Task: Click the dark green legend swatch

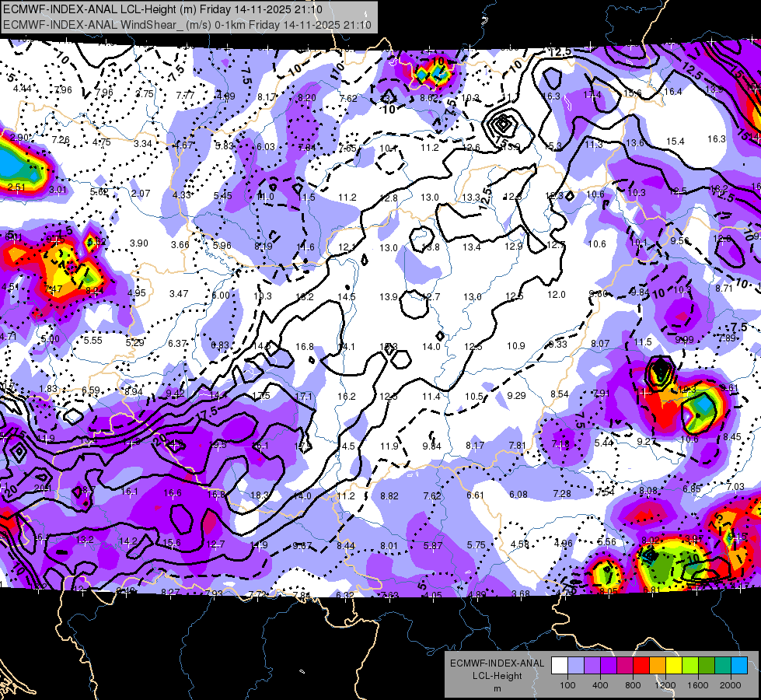Action: 707,666
